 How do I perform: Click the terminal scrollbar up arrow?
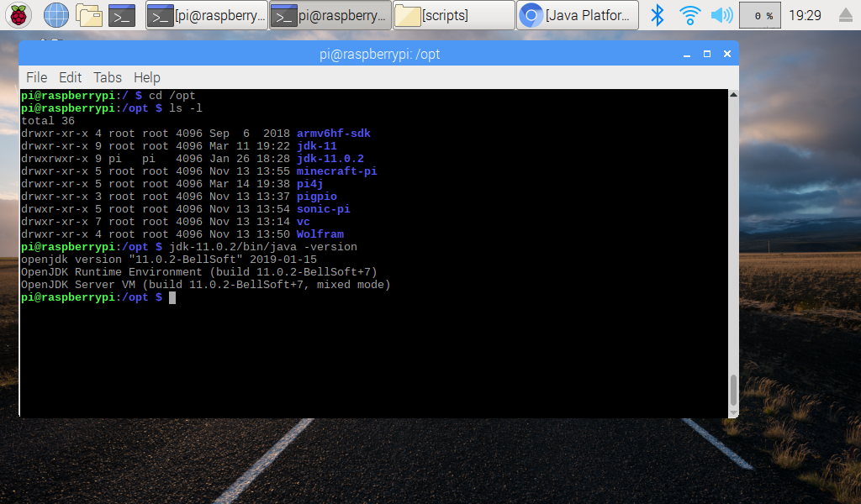(x=733, y=94)
